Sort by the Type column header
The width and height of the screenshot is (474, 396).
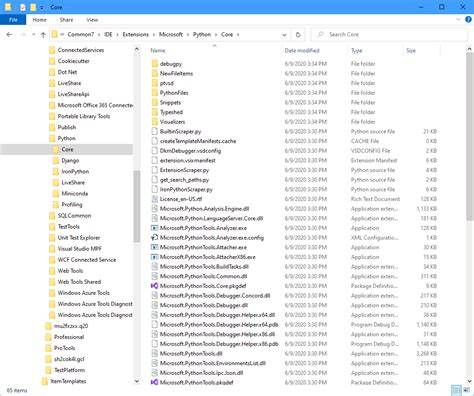(x=357, y=50)
